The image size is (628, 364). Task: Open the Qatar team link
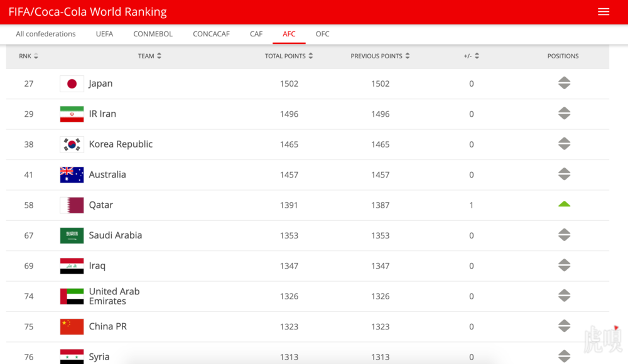click(101, 205)
